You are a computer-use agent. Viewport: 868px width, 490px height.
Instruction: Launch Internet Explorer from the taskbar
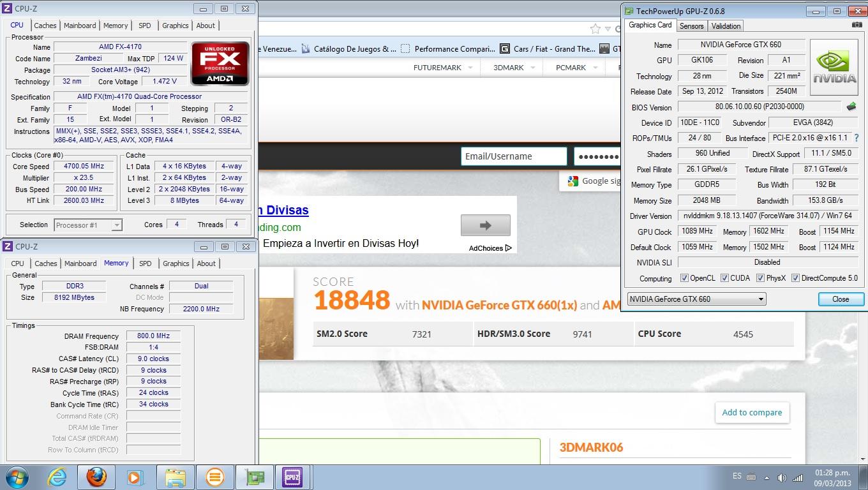pos(57,477)
